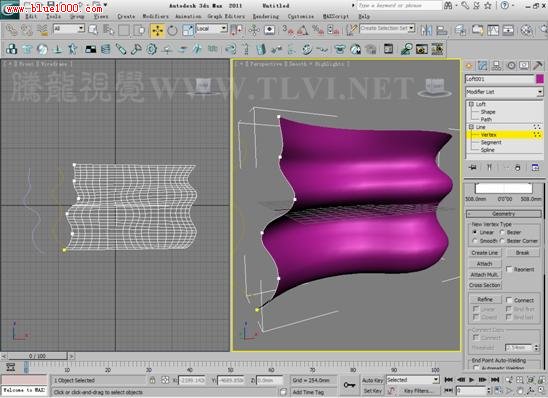Toggle the selection lock icon
Viewport: 548px width, 398px height.
[x=152, y=380]
